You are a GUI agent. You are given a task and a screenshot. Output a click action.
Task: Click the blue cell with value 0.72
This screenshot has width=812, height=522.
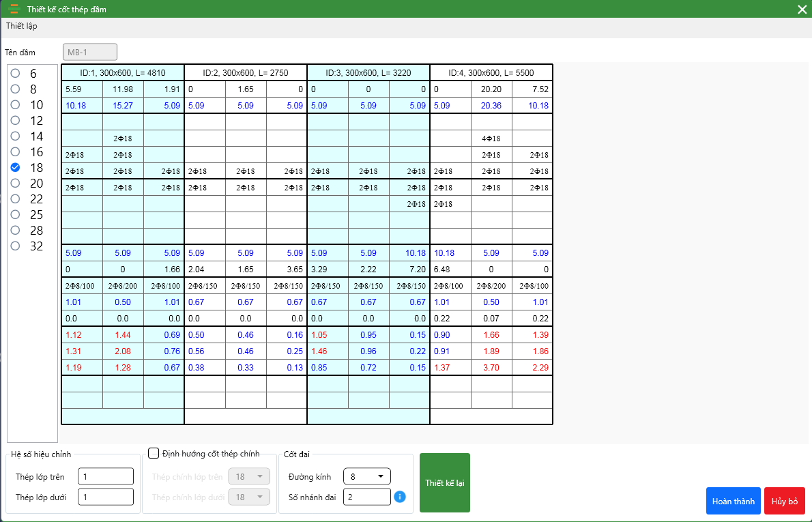point(368,368)
